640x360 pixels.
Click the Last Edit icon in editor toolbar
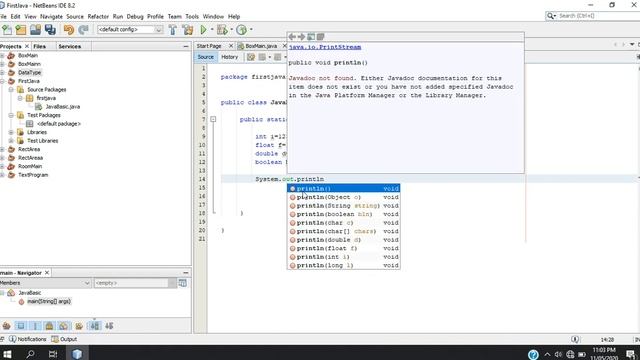point(251,57)
